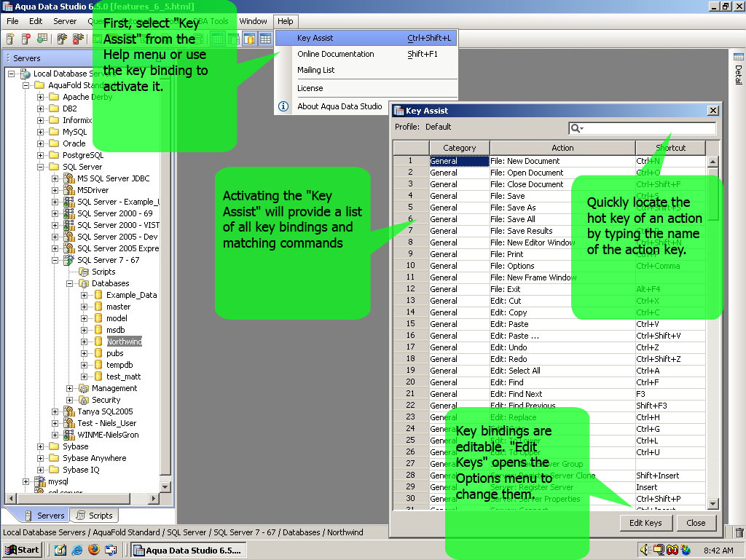Viewport: 746px width, 560px height.
Task: Select the 'Edit: Select All' action row
Action: 549,371
